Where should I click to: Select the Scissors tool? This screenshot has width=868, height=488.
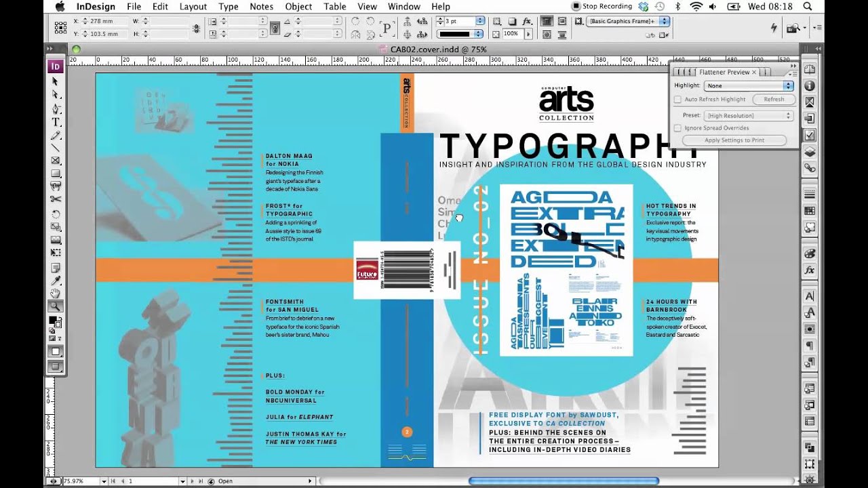56,199
